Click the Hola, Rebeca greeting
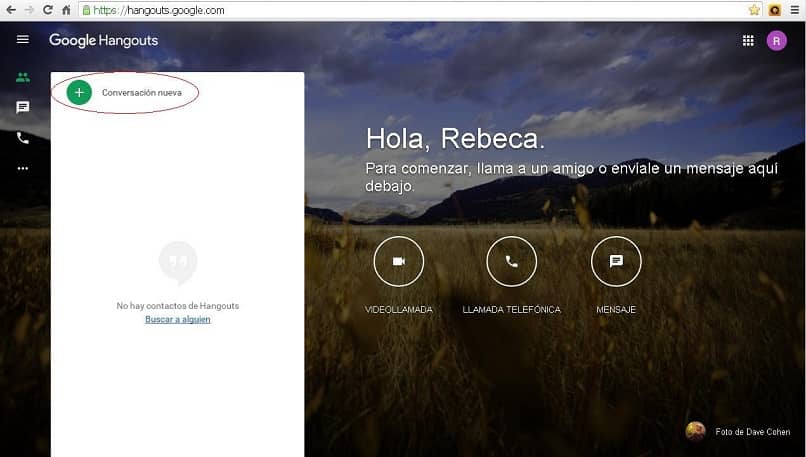806x457 pixels. (455, 138)
